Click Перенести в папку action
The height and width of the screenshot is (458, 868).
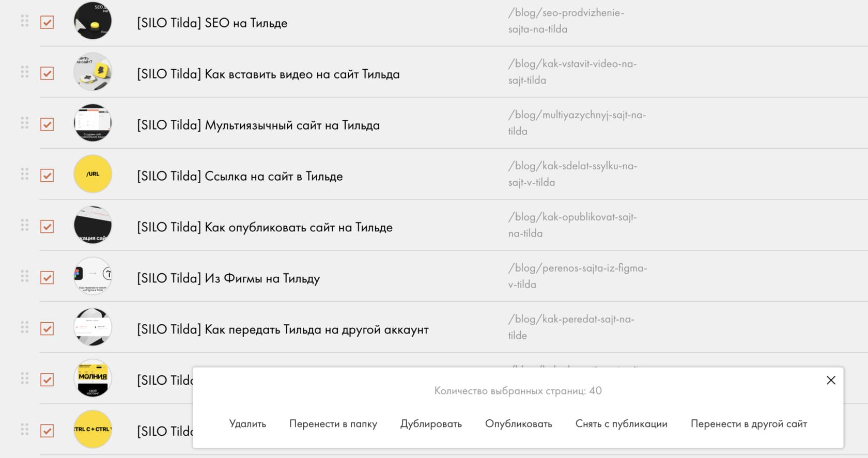pyautogui.click(x=333, y=424)
